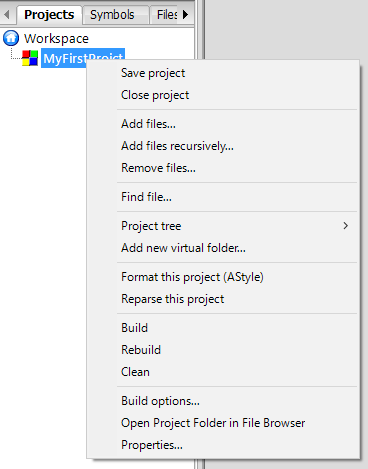Switch to the Symbols tab
The height and width of the screenshot is (469, 368).
(112, 15)
